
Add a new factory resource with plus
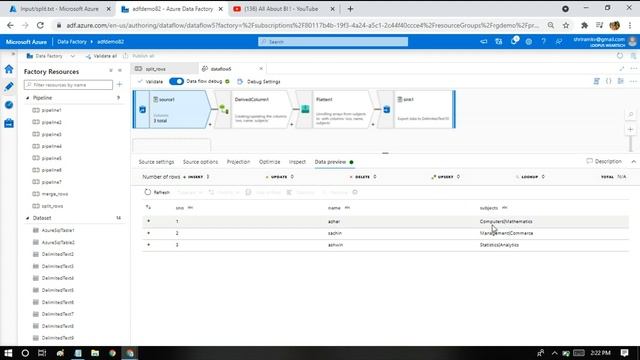pyautogui.click(x=120, y=84)
